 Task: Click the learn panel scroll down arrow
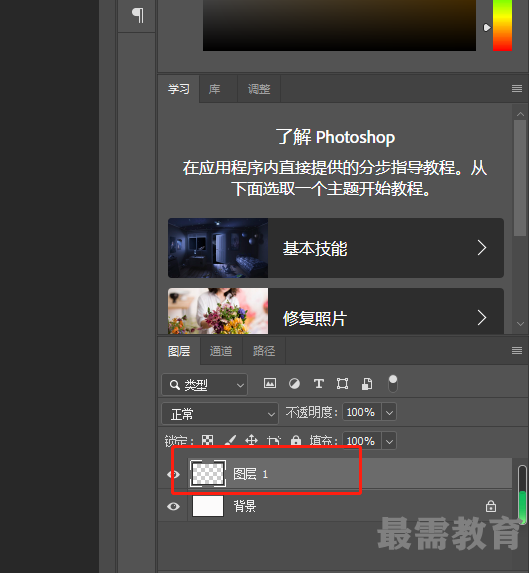[520, 324]
